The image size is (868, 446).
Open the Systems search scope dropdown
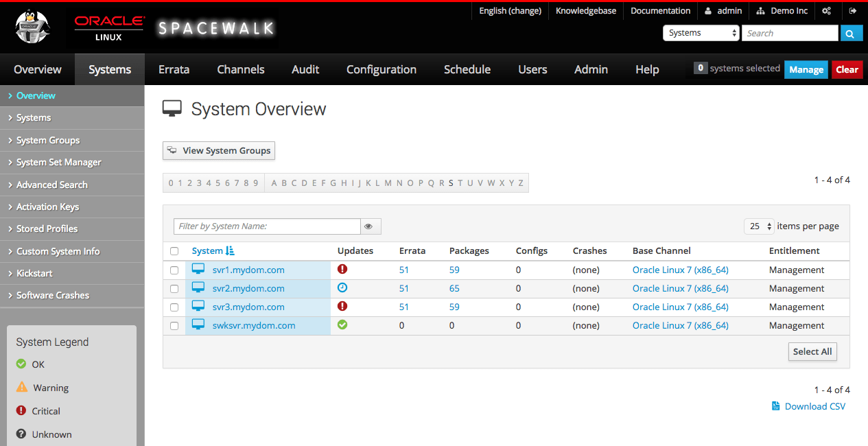click(701, 33)
